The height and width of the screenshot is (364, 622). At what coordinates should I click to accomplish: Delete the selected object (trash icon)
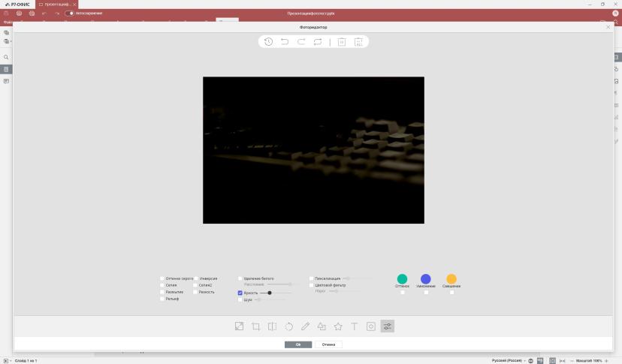[342, 41]
